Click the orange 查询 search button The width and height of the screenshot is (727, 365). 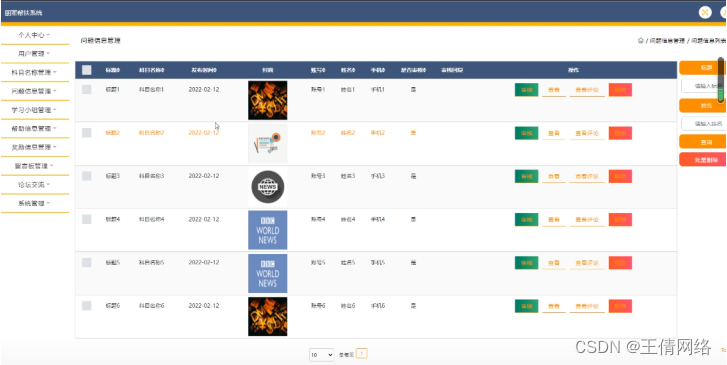point(703,142)
